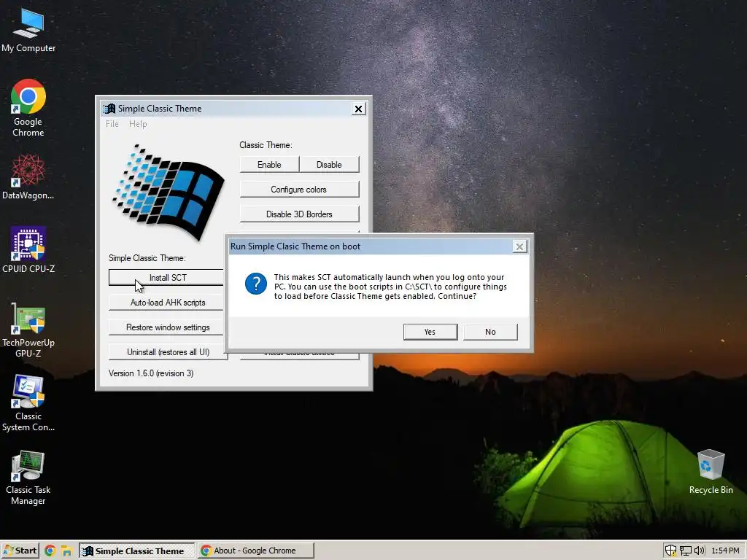The height and width of the screenshot is (560, 747).
Task: Select the Recycle Bin icon
Action: click(x=711, y=472)
